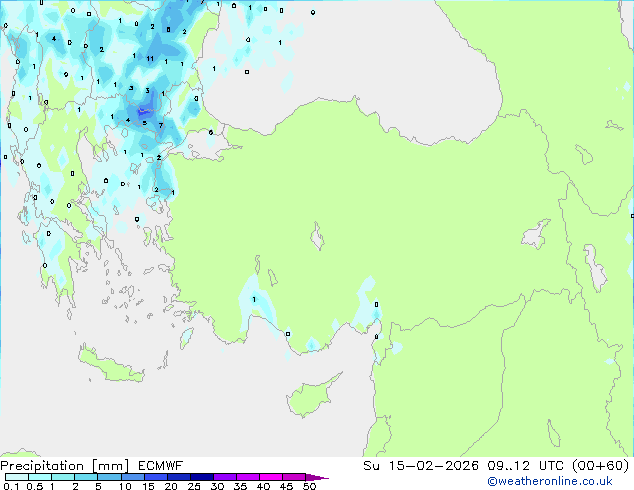Click the legend label '45'
Image resolution: width=634 pixels, height=490 pixels.
(286, 486)
